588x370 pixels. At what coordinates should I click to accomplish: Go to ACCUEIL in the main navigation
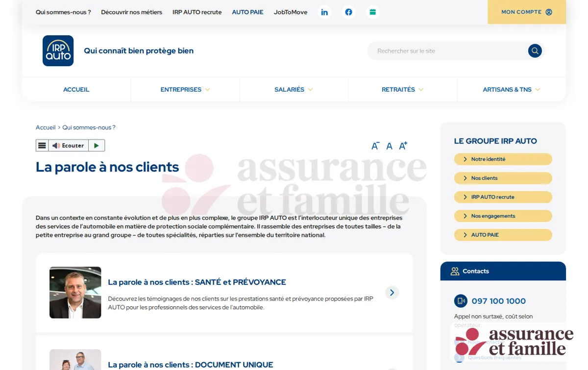coord(76,90)
